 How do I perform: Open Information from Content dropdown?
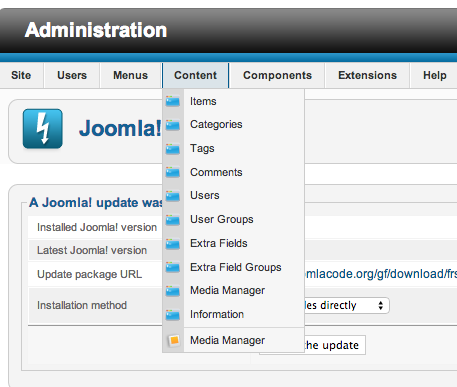coord(233,314)
